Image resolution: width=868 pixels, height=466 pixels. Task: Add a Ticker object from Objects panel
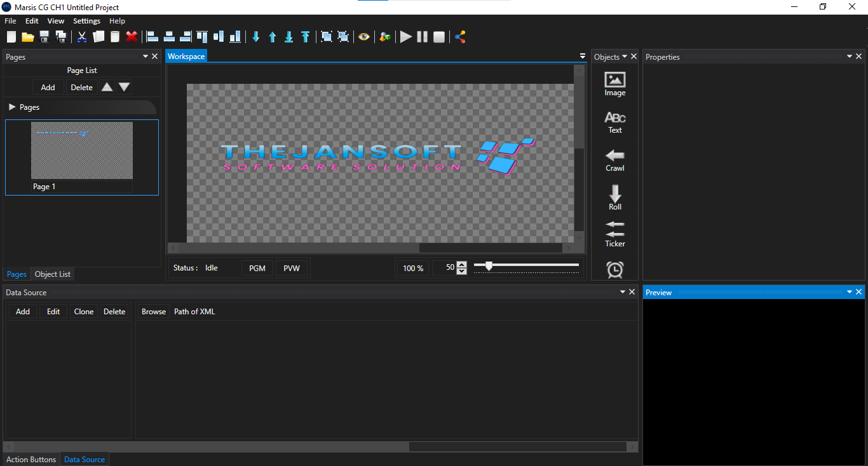pos(615,234)
